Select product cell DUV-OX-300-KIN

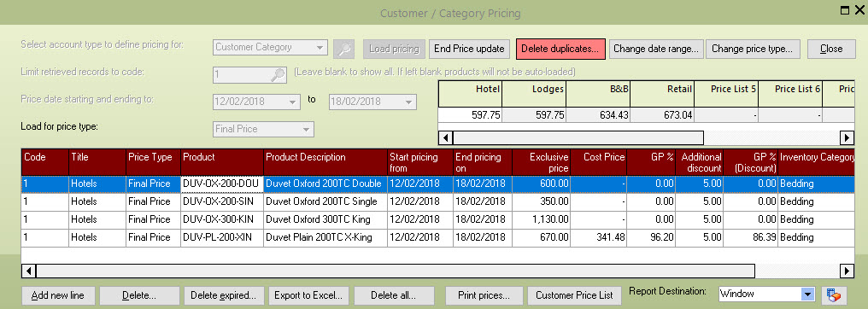point(222,219)
